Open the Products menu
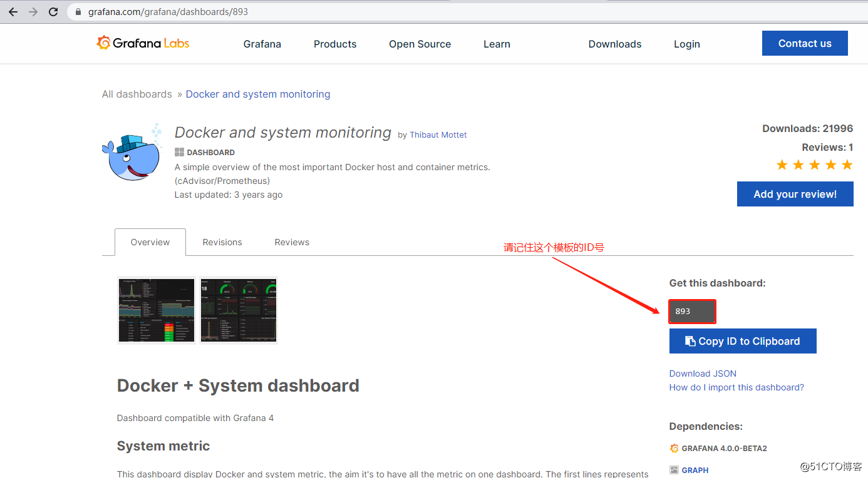 point(335,44)
